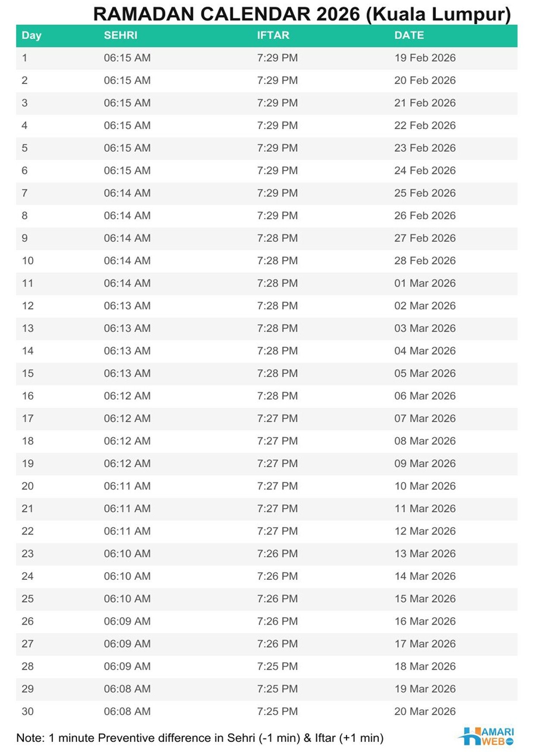The height and width of the screenshot is (756, 535).
Task: Click the 06:10 AM Sehri time for day 23
Action: [127, 553]
